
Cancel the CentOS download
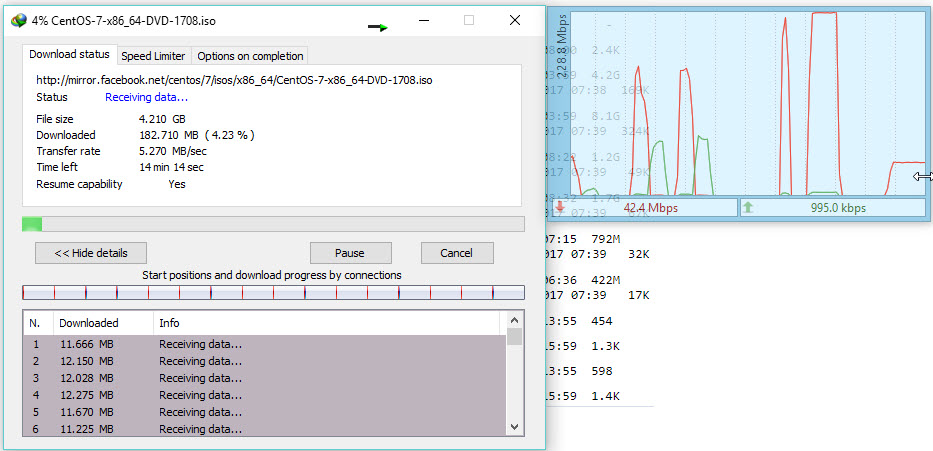(457, 253)
